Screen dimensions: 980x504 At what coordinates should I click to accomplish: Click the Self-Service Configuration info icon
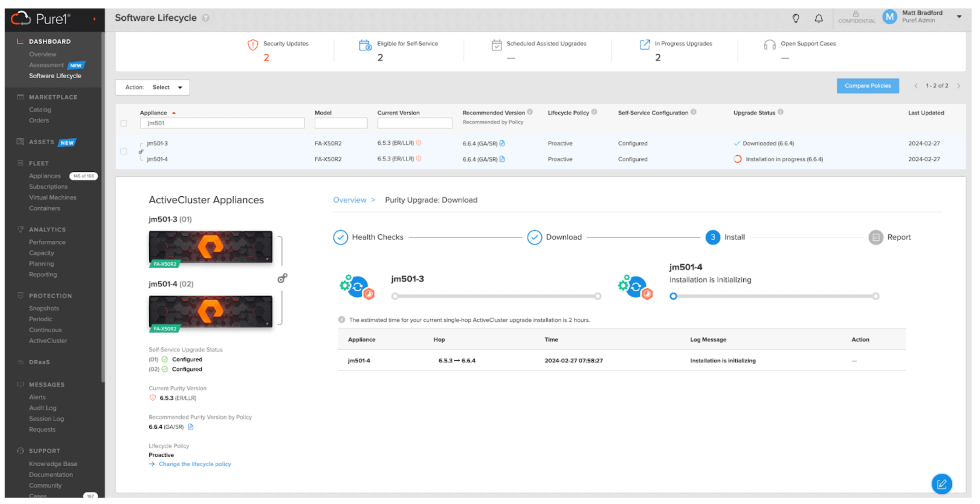tap(693, 112)
